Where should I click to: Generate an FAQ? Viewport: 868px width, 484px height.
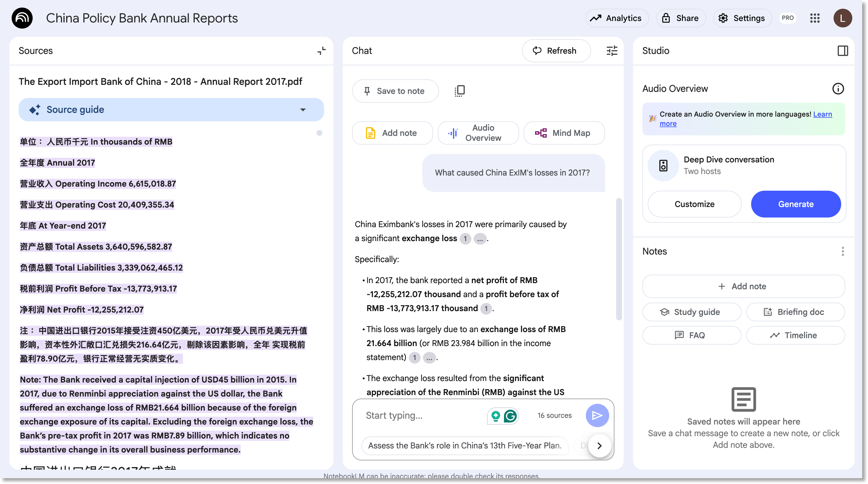(x=691, y=335)
